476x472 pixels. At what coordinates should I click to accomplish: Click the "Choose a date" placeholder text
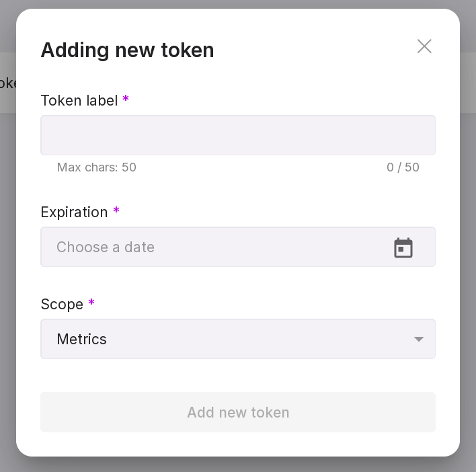pyautogui.click(x=106, y=247)
